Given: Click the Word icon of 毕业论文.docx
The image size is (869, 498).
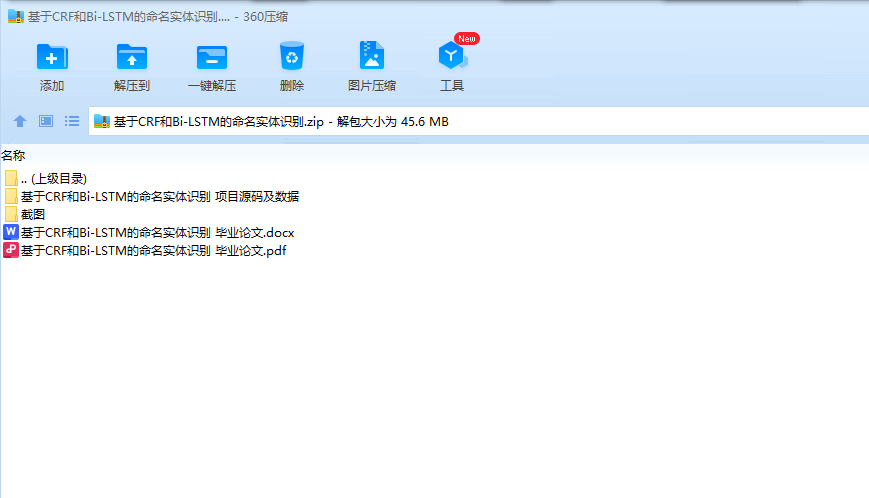Looking at the screenshot, I should (x=11, y=232).
